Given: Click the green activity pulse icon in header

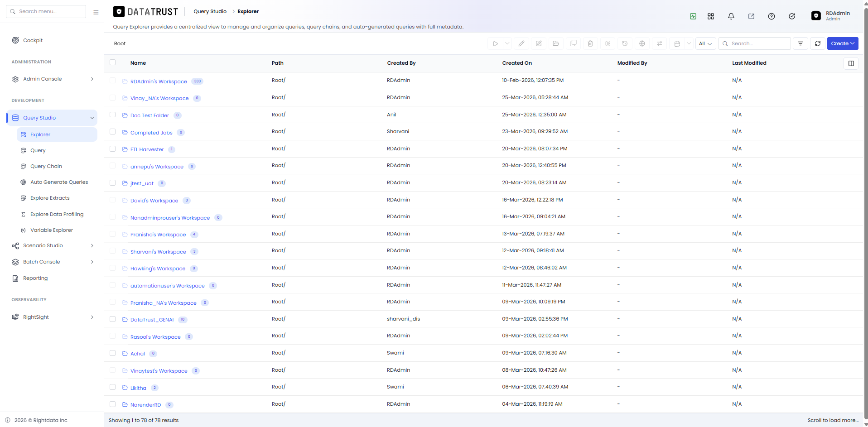Looking at the screenshot, I should [x=693, y=16].
